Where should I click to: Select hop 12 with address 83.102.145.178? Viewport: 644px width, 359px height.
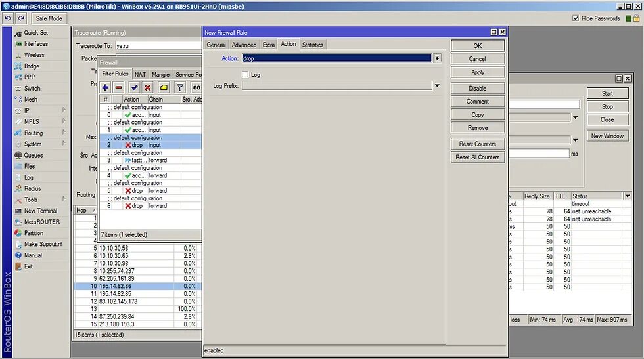tap(137, 301)
